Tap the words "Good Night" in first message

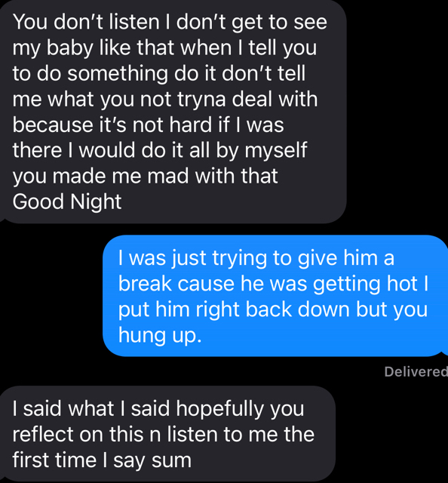tap(67, 202)
